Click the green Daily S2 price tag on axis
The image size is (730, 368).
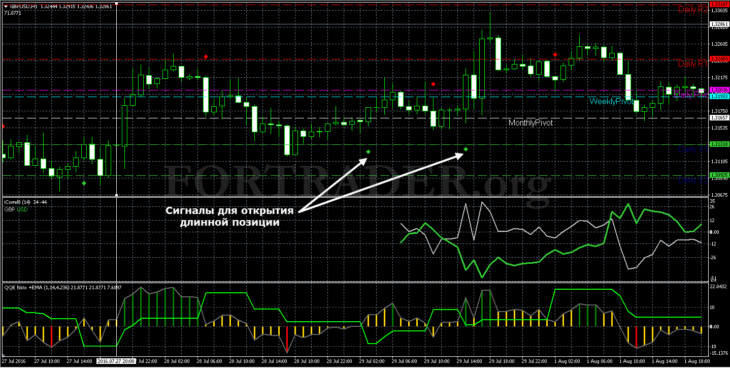click(719, 175)
